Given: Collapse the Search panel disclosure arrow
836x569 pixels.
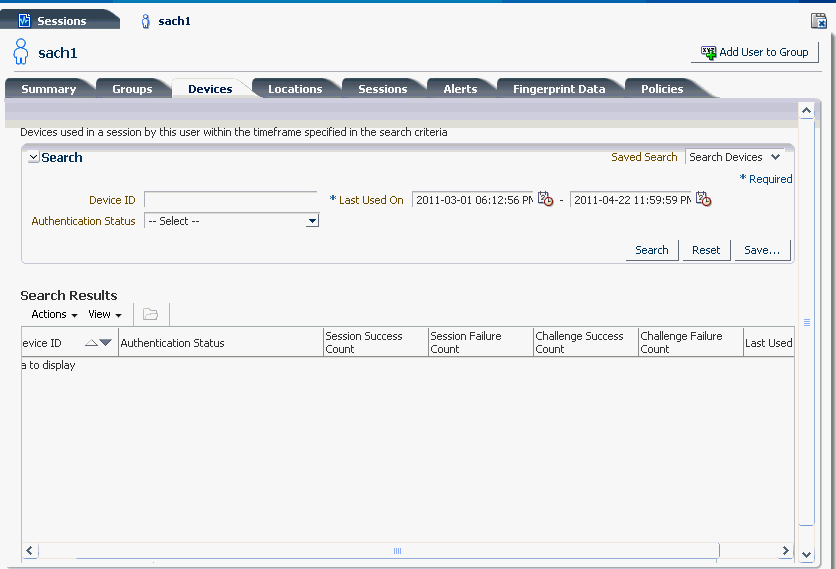Looking at the screenshot, I should pyautogui.click(x=34, y=157).
